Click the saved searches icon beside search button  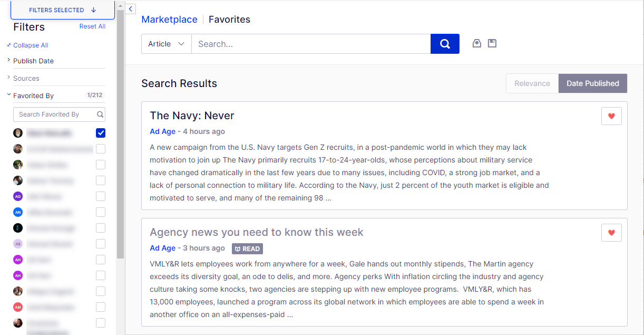(477, 44)
